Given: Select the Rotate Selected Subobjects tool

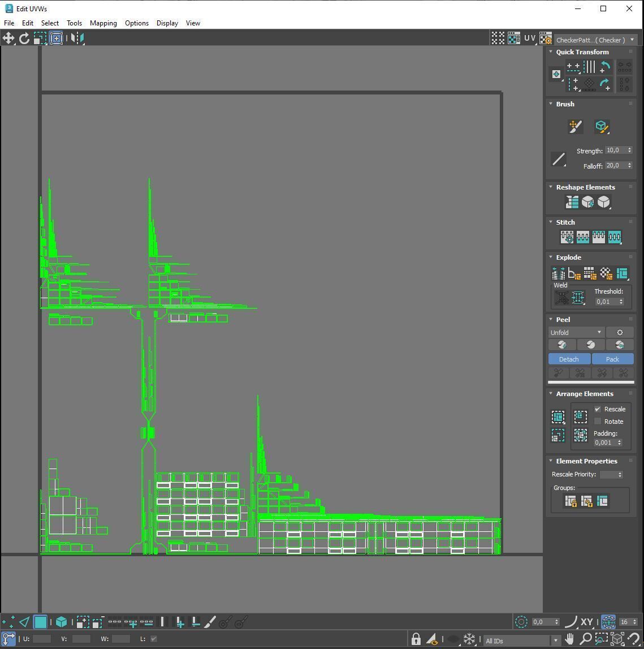Looking at the screenshot, I should coord(24,38).
